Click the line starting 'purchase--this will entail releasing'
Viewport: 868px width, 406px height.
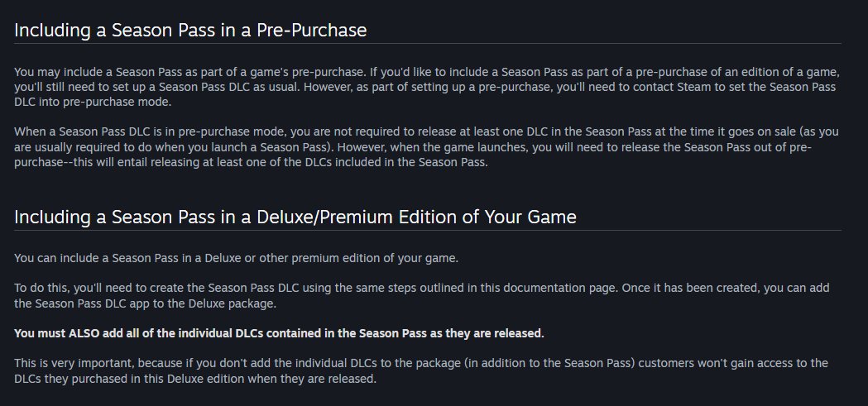click(252, 163)
